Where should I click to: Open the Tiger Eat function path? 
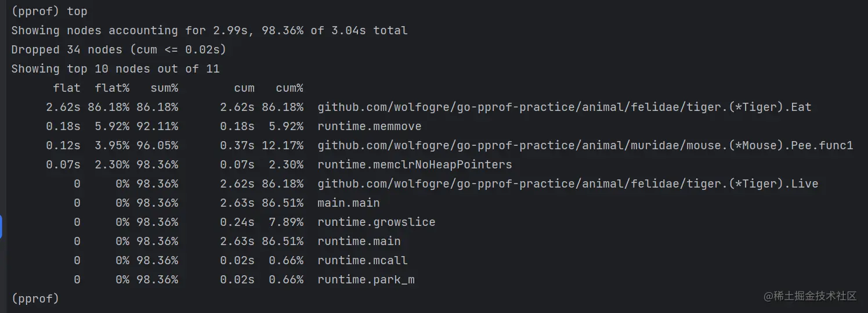tap(564, 107)
